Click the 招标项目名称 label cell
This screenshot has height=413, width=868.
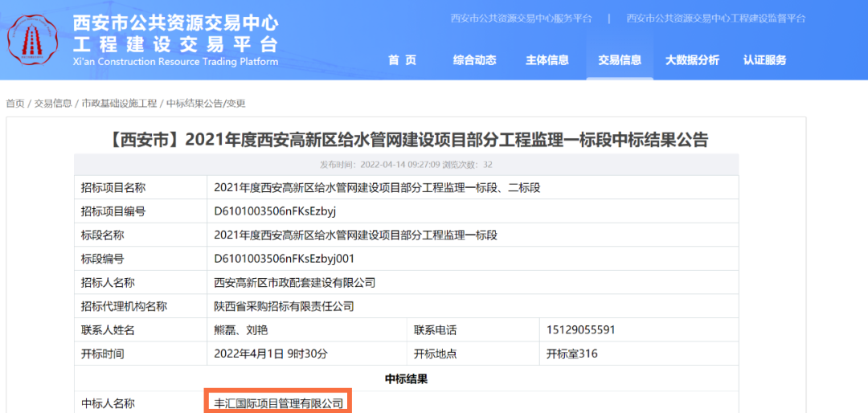pyautogui.click(x=141, y=188)
